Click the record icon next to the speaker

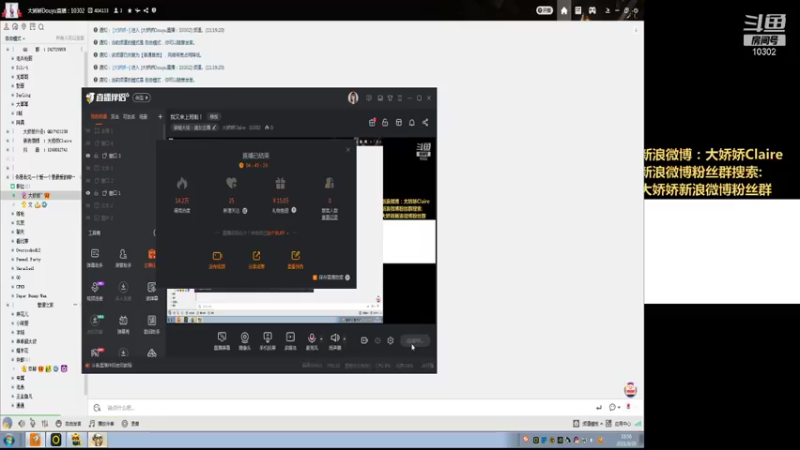(364, 340)
